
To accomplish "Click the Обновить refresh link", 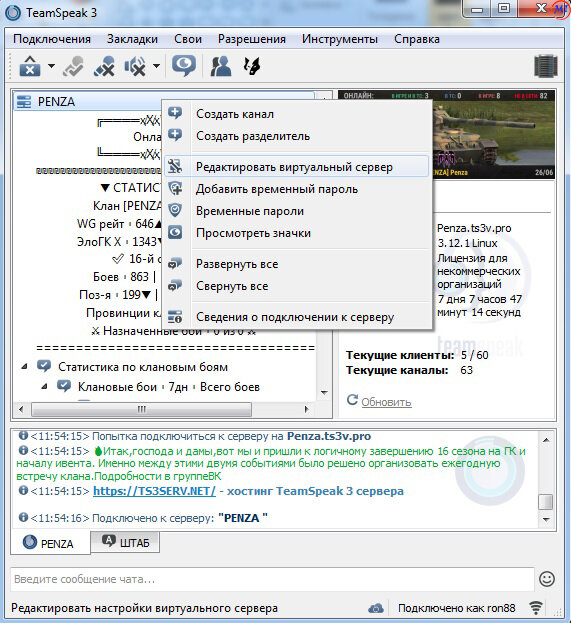I will pos(386,402).
